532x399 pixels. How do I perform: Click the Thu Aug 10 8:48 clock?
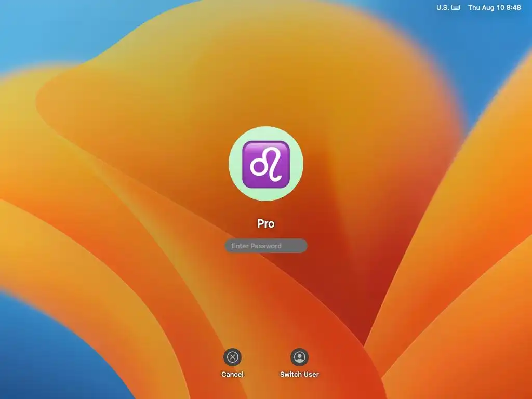(495, 7)
